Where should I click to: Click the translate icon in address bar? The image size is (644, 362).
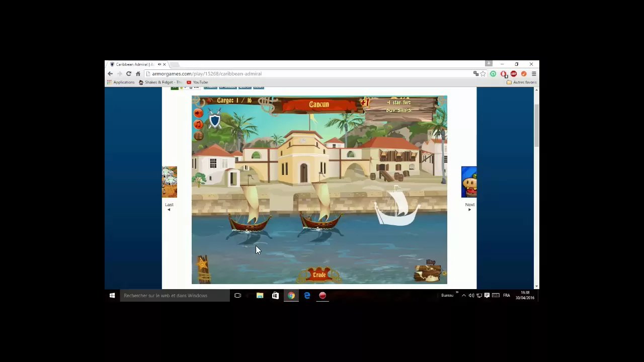(476, 74)
